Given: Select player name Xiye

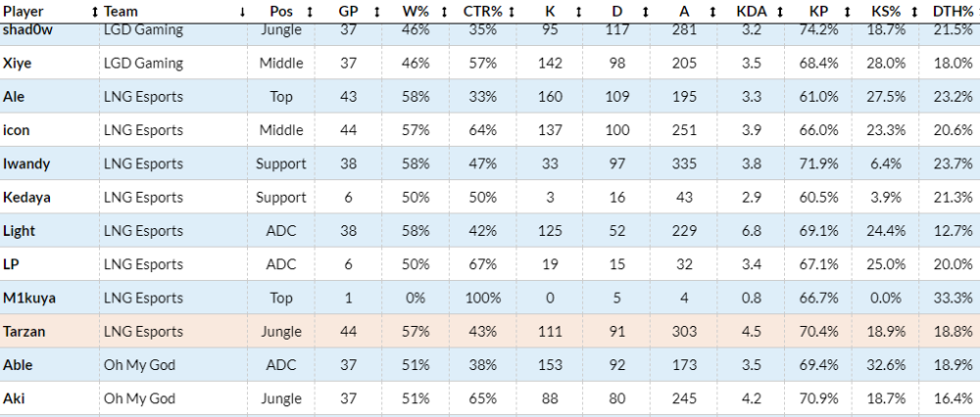Looking at the screenshot, I should click(x=15, y=63).
